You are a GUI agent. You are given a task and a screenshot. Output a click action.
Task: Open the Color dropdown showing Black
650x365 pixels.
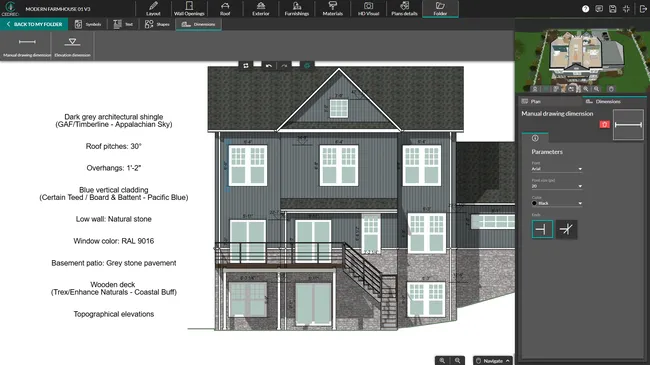(x=557, y=203)
